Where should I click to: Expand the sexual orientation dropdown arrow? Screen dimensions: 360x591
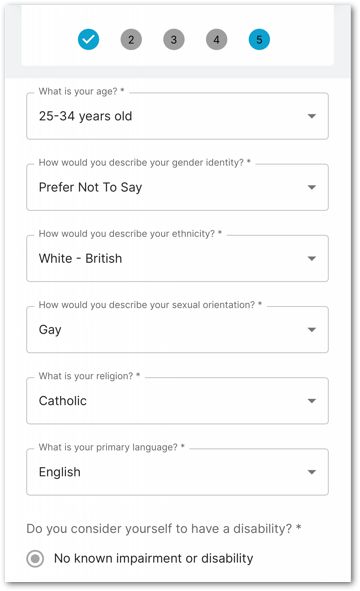click(312, 330)
